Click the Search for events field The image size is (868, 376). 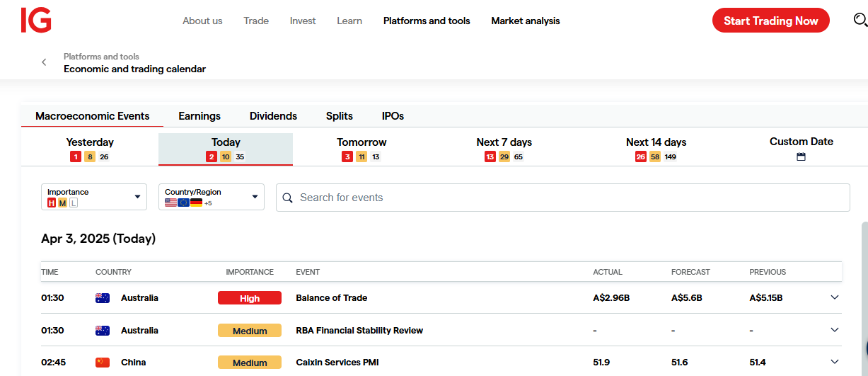click(562, 198)
